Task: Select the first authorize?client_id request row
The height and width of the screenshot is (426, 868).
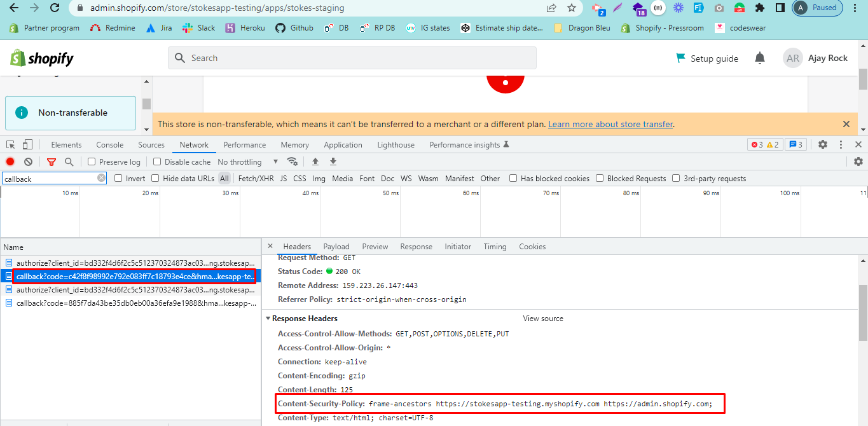Action: [x=130, y=263]
